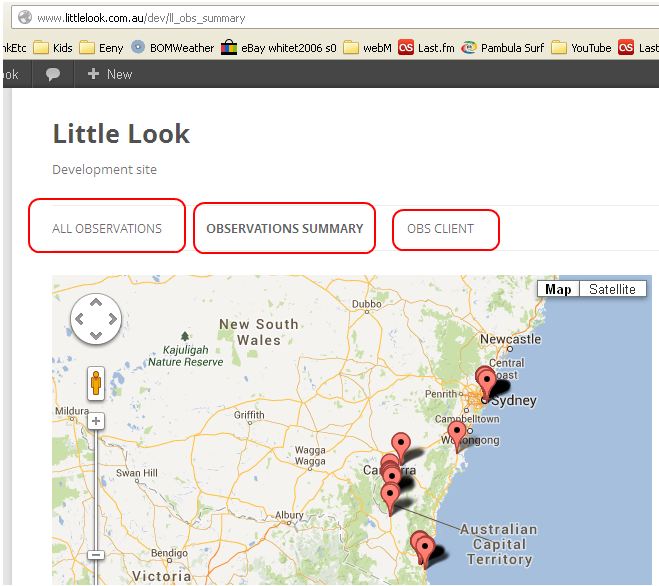Image resolution: width=659 pixels, height=586 pixels.
Task: Click the New button in admin bar
Action: (x=110, y=74)
